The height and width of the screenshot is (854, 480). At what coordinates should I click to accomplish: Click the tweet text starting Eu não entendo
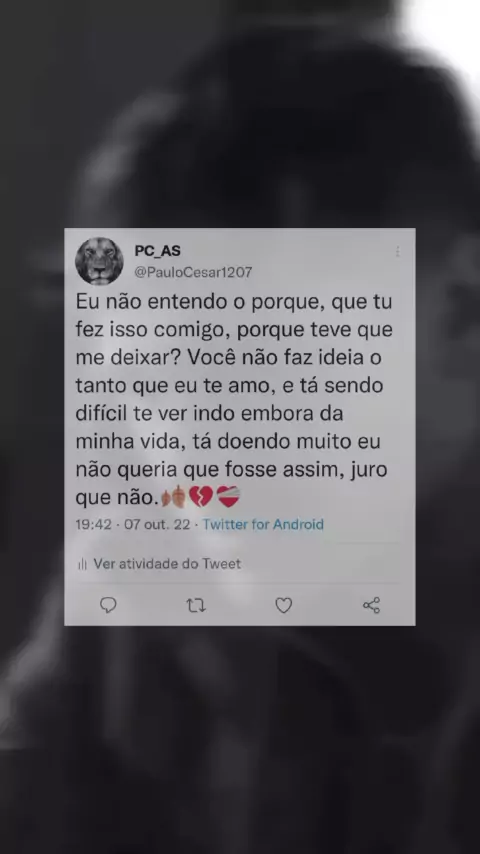pos(234,399)
